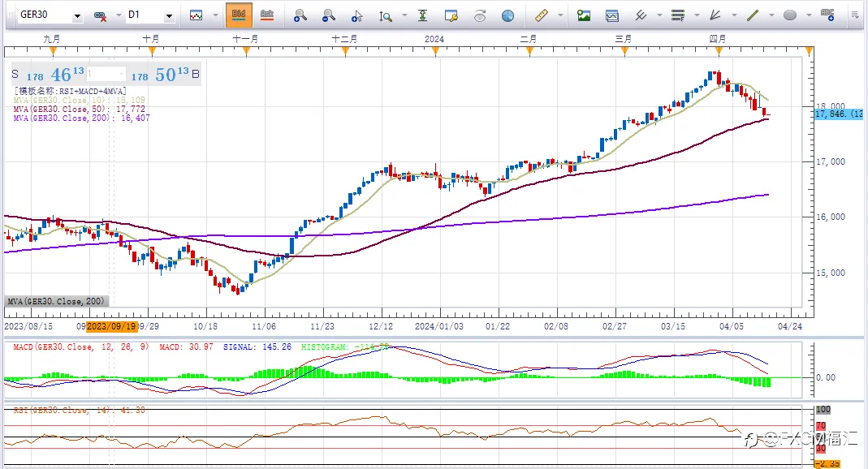Open the D1 timeframe dropdown

[x=169, y=16]
